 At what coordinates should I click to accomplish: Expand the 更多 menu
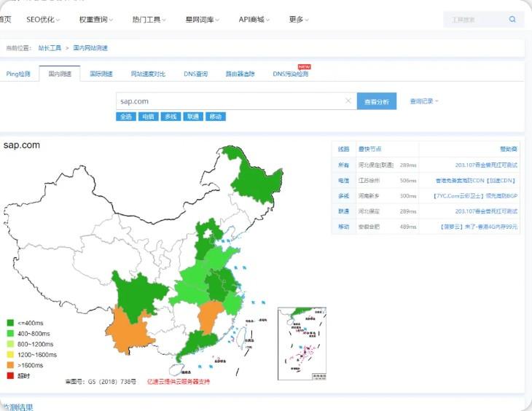(x=299, y=20)
